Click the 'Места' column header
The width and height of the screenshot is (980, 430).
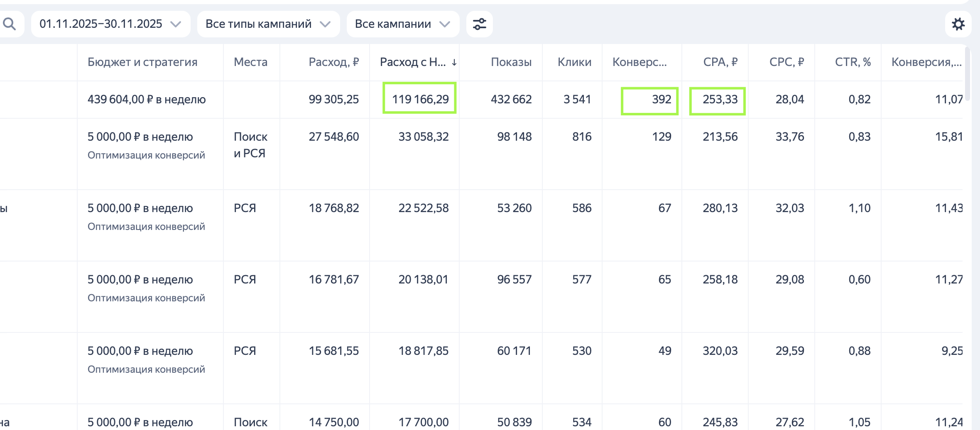[x=250, y=62]
